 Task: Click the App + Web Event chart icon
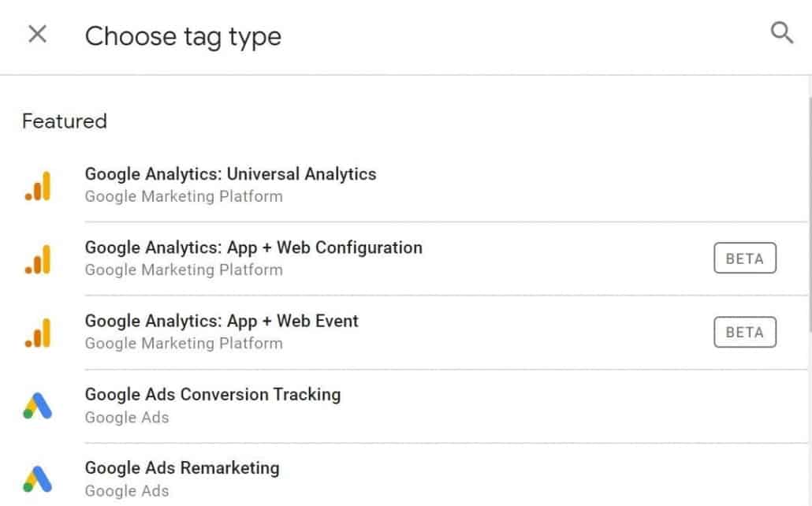[38, 333]
